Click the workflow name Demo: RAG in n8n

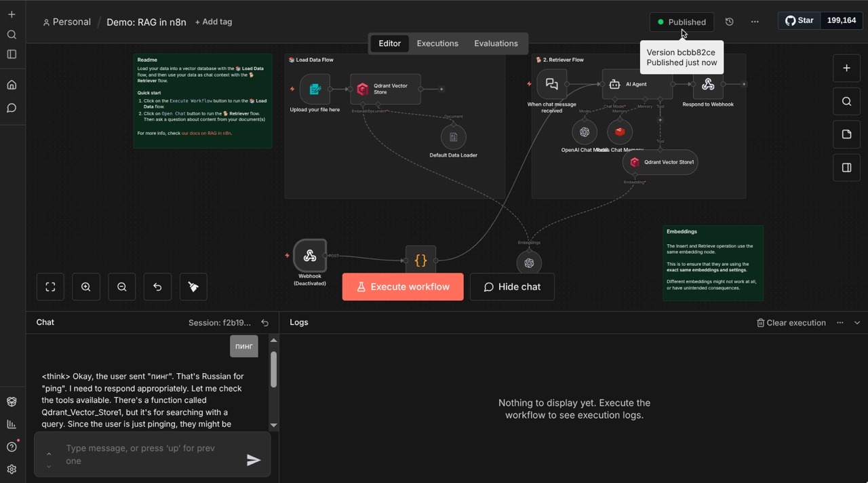pyautogui.click(x=146, y=22)
